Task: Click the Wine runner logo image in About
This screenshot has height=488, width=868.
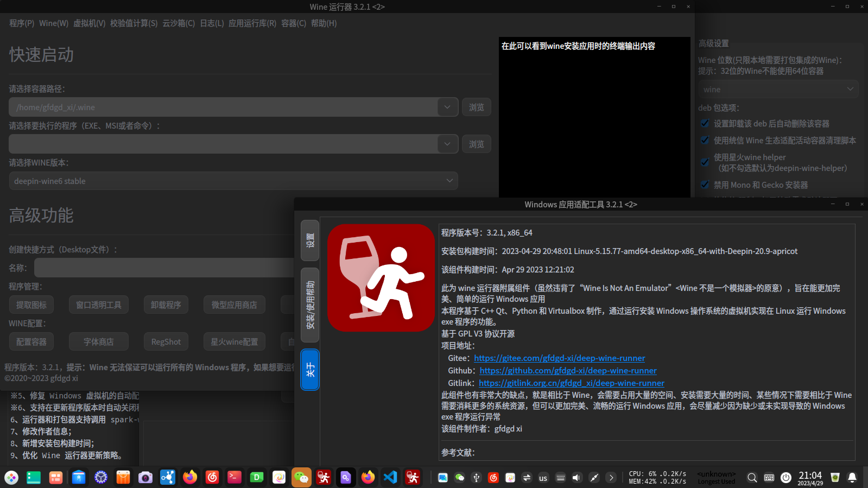Action: coord(381,278)
